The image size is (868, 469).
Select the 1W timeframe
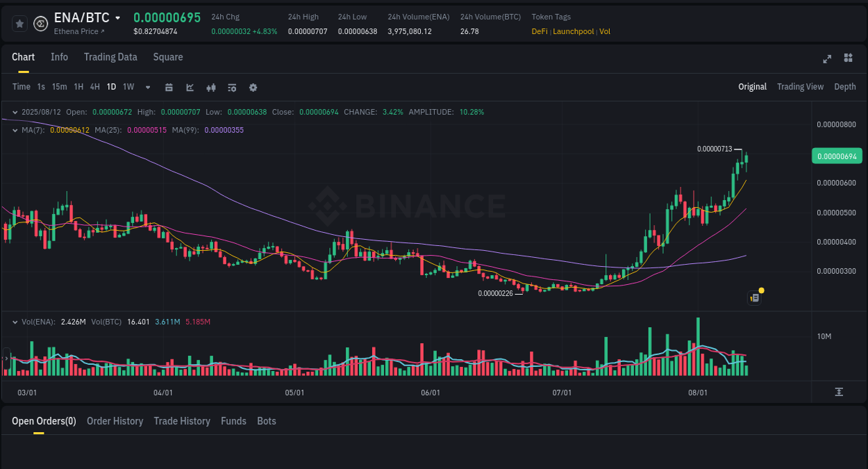pyautogui.click(x=128, y=87)
